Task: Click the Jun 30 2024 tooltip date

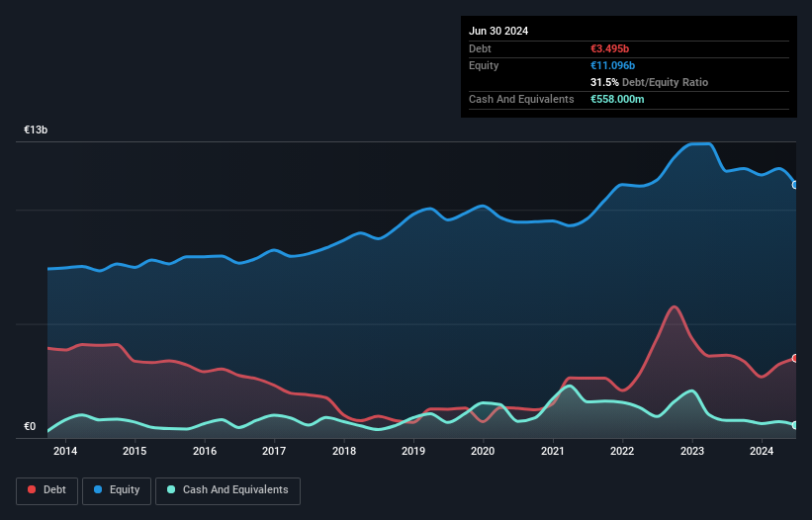Action: (x=498, y=31)
